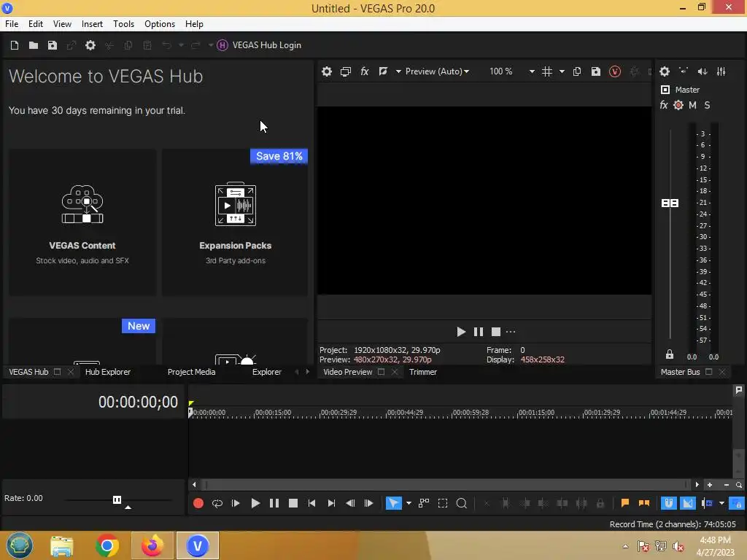Play from start in timeline transport
The height and width of the screenshot is (560, 747).
point(236,503)
